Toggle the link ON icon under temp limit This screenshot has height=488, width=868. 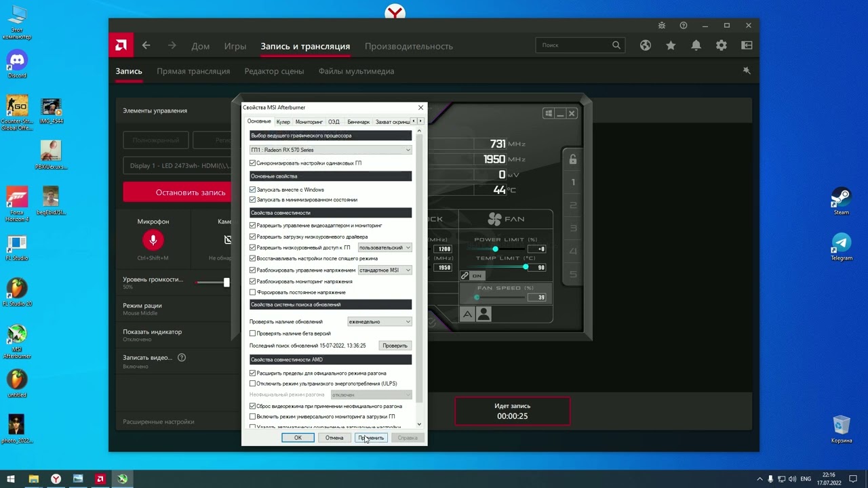tap(472, 276)
